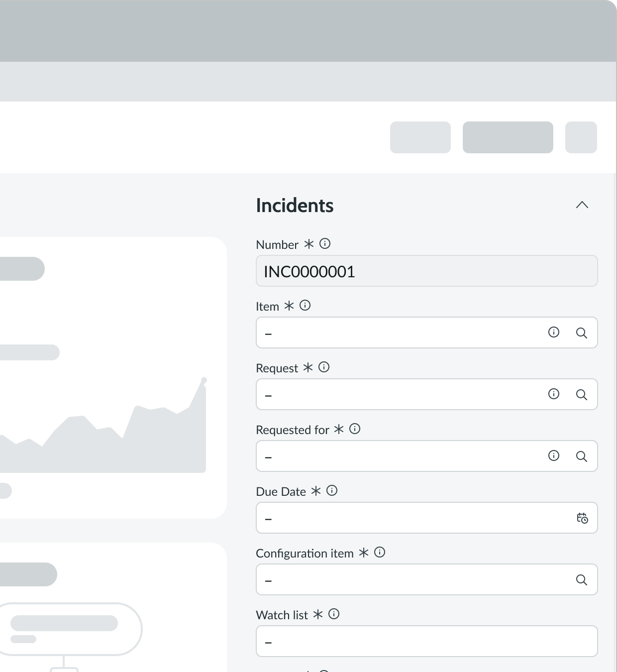Select the Number field showing INC0000001
The image size is (617, 672).
point(427,271)
